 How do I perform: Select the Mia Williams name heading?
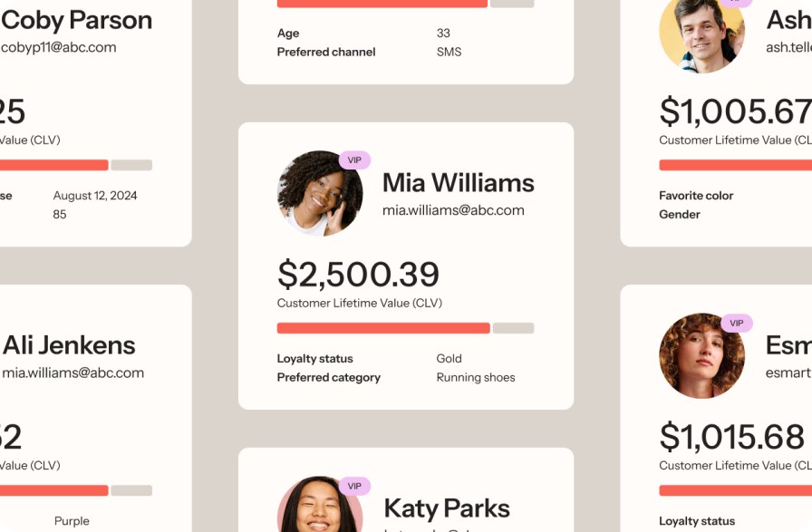(458, 182)
